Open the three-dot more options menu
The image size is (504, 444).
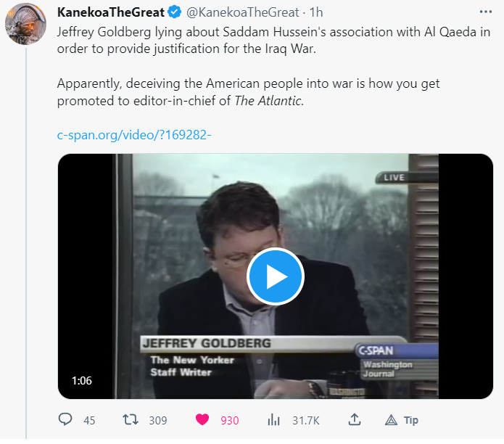[x=485, y=12]
